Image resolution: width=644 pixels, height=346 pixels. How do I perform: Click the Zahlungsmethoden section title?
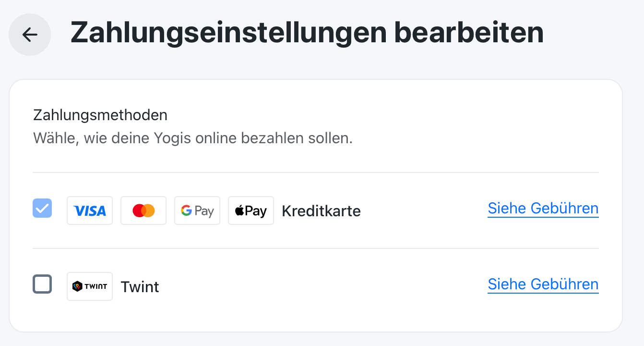click(100, 115)
